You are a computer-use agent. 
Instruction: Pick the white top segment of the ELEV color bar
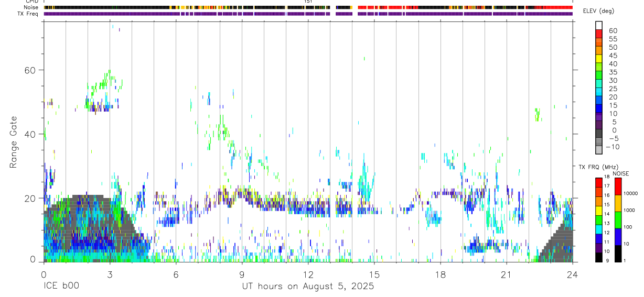click(x=599, y=26)
